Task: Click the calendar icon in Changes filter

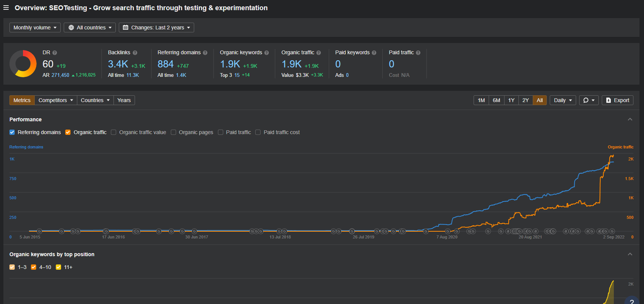Action: (126, 27)
